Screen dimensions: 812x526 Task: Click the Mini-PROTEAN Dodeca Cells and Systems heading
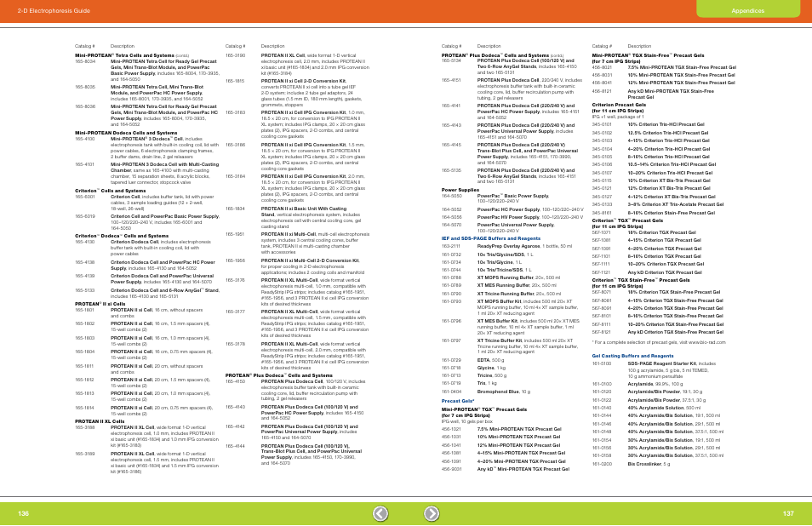tap(126, 133)
